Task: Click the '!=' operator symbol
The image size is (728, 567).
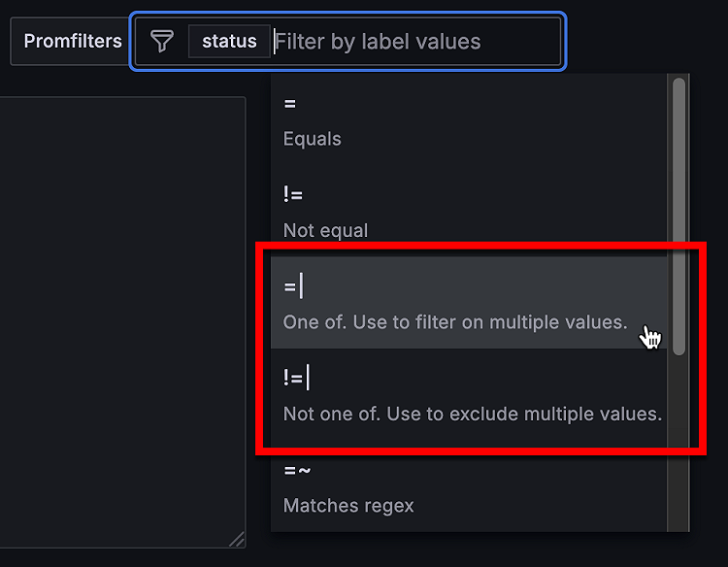Action: [x=293, y=195]
